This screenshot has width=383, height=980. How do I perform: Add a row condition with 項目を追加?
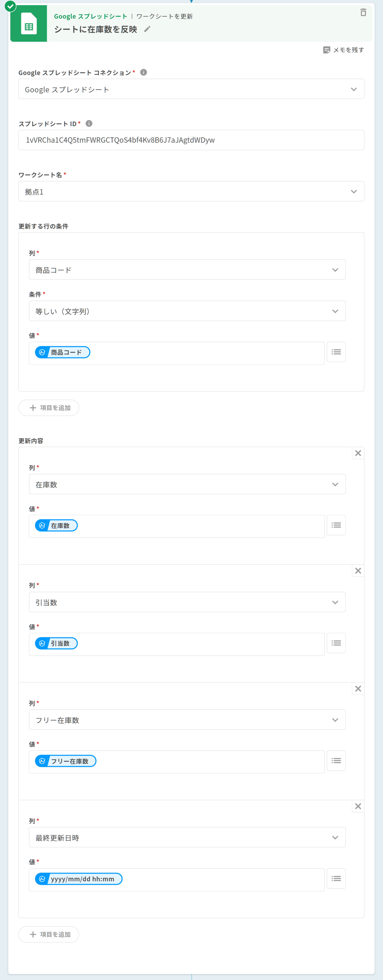(49, 408)
